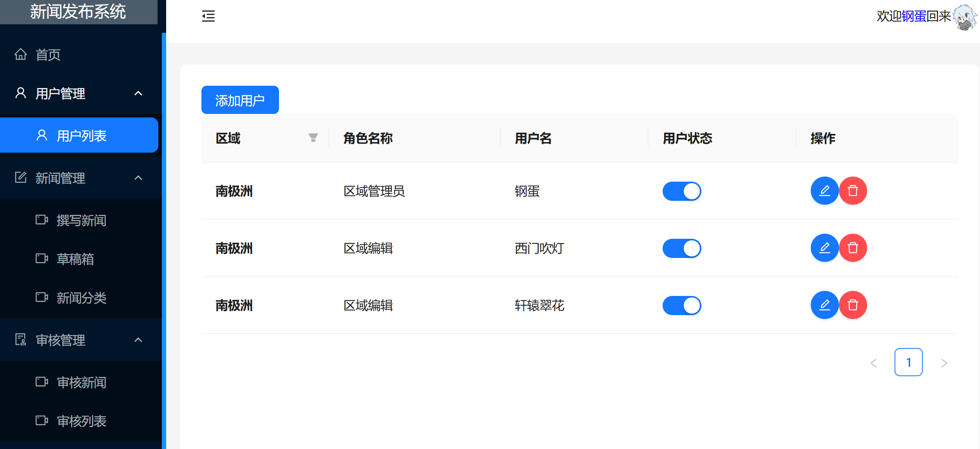This screenshot has width=980, height=449.
Task: Delete the user 轩辕翠花
Action: point(853,305)
